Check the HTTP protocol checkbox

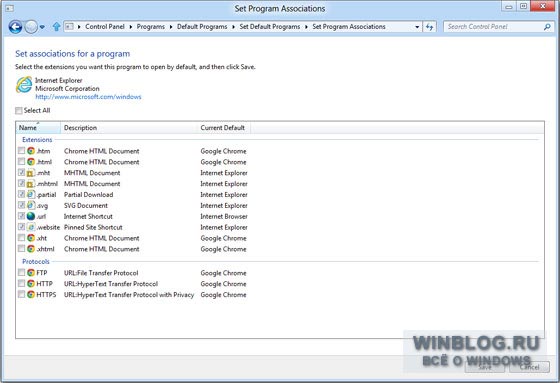click(x=21, y=284)
